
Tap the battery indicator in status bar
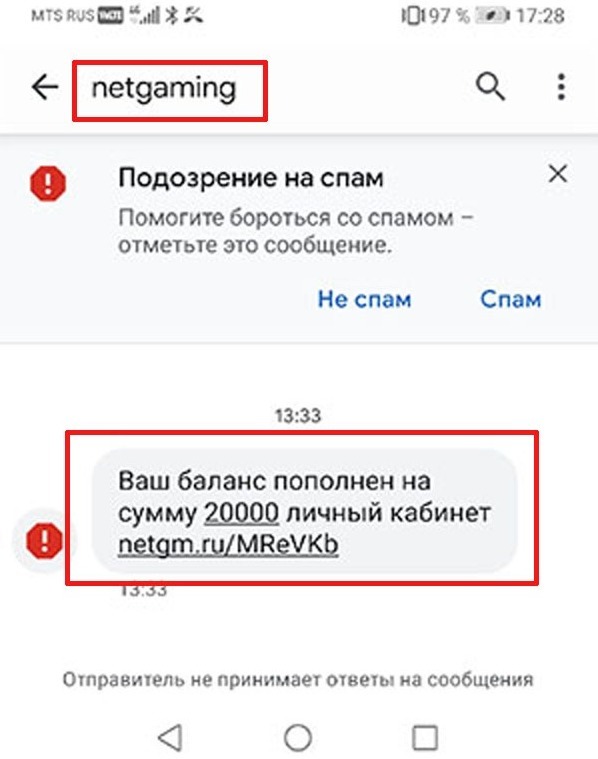(492, 16)
